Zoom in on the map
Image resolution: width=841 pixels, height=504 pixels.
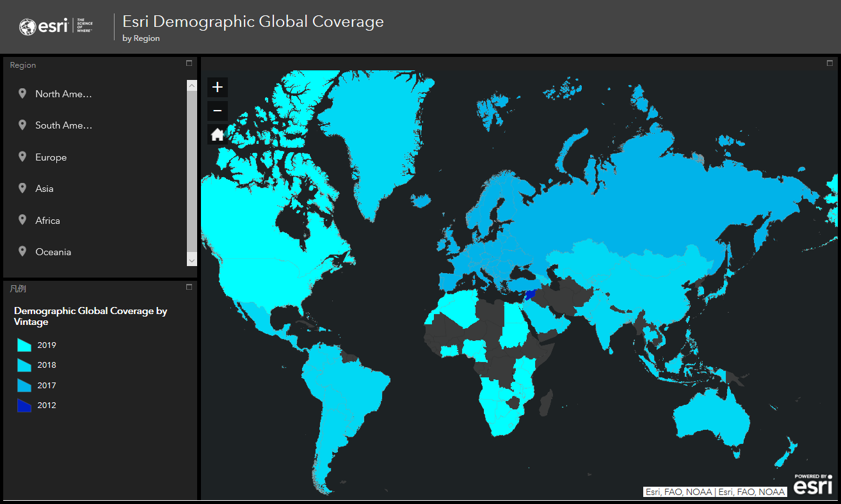click(218, 88)
